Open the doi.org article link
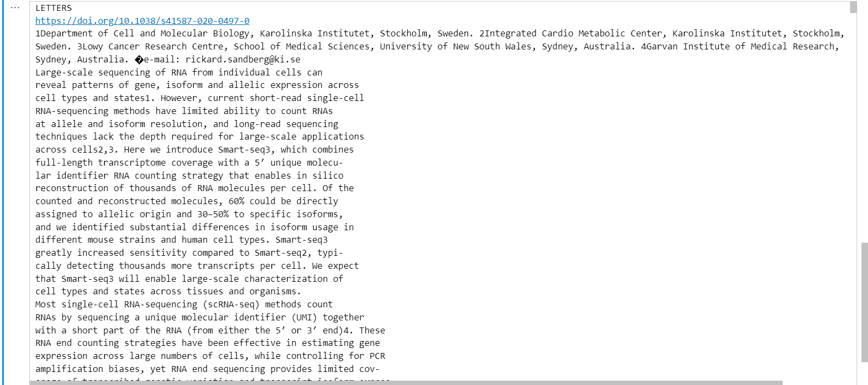This screenshot has height=385, width=868. click(142, 21)
